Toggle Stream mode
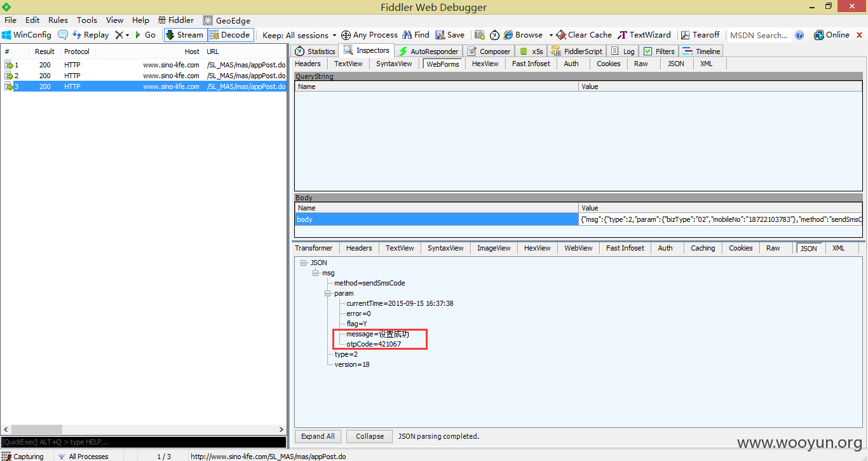The width and height of the screenshot is (868, 461). pyautogui.click(x=185, y=35)
